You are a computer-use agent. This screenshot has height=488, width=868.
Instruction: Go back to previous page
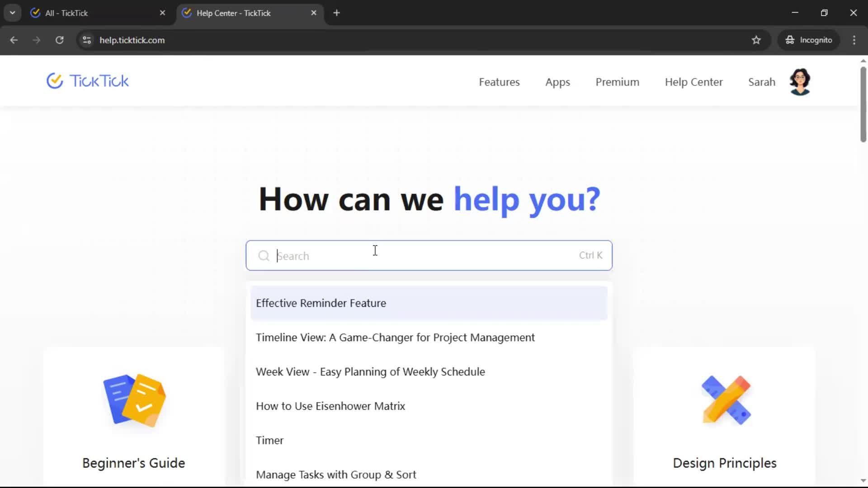14,40
